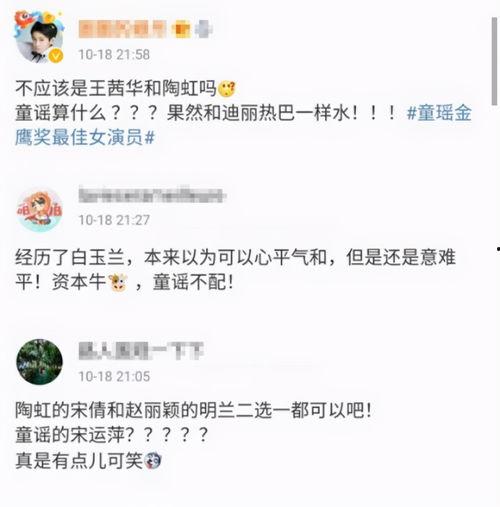Click the gold verified badge on first avatar
The image size is (500, 507).
coord(56,55)
